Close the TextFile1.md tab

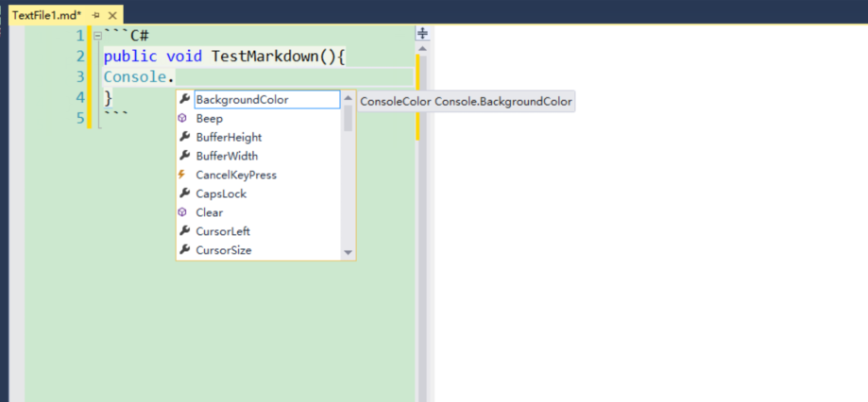(112, 15)
